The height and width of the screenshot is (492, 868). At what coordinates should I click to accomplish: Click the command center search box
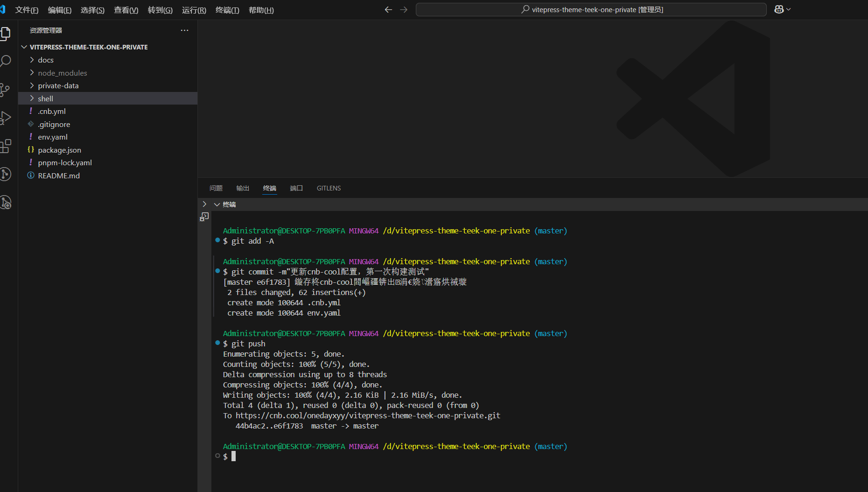coord(591,9)
